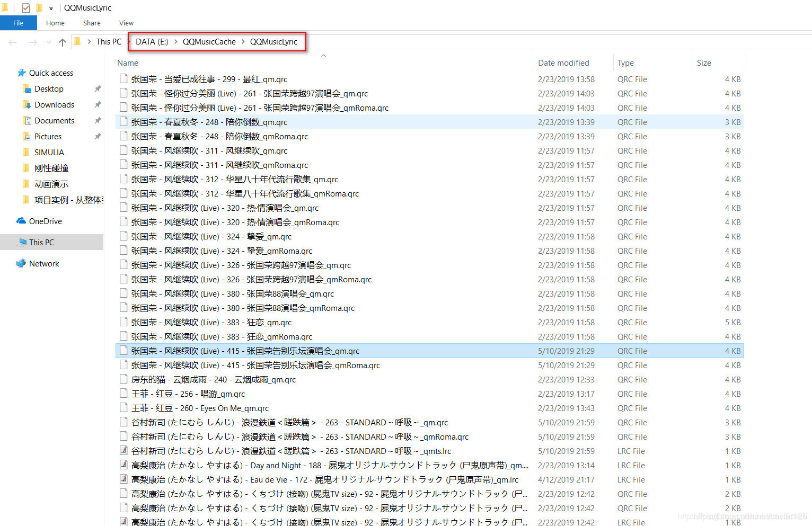
Task: Click the LRC file icon of Eau de Vie - 172
Action: pyautogui.click(x=123, y=479)
